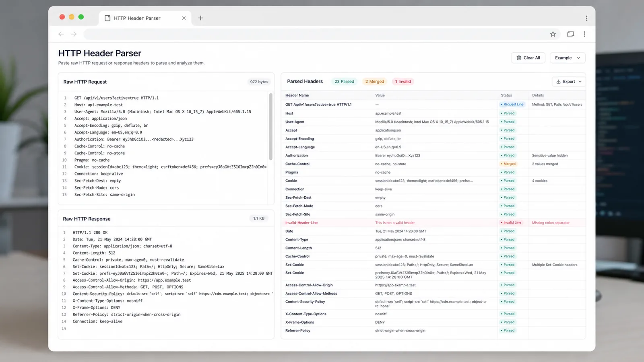
Task: Click the Clear All button
Action: tap(528, 58)
